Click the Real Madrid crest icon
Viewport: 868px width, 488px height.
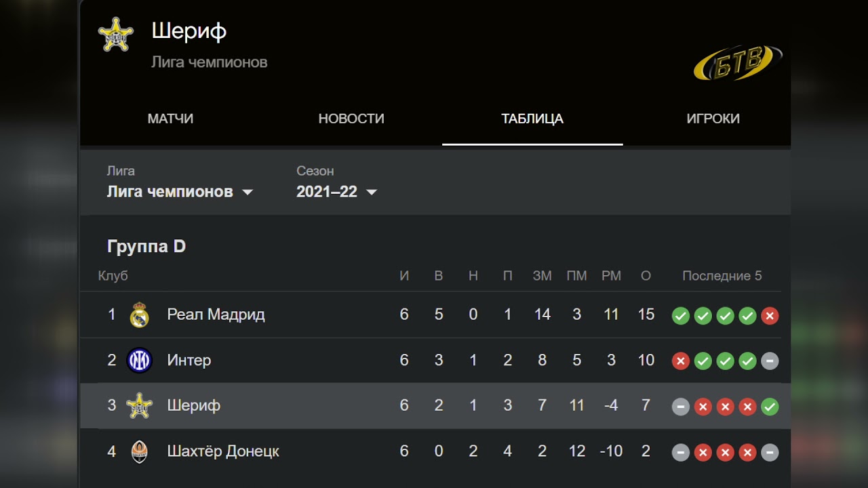[x=139, y=315]
